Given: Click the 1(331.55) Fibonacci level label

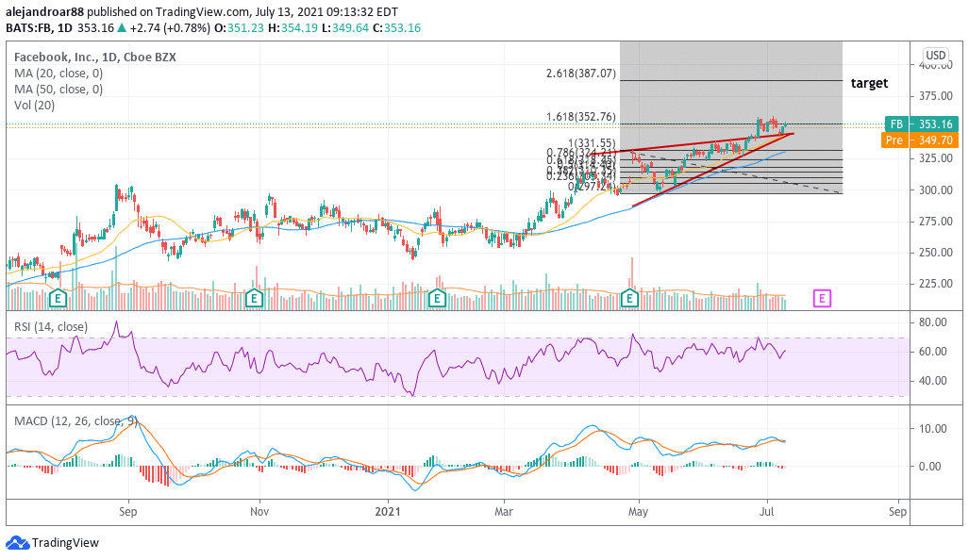Looking at the screenshot, I should pyautogui.click(x=592, y=143).
